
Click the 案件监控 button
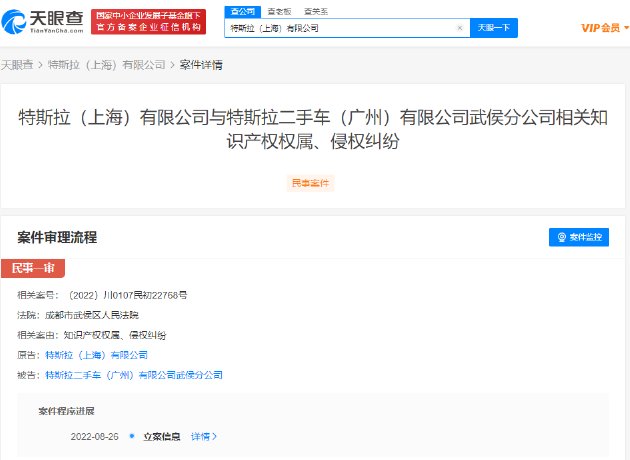(x=579, y=237)
